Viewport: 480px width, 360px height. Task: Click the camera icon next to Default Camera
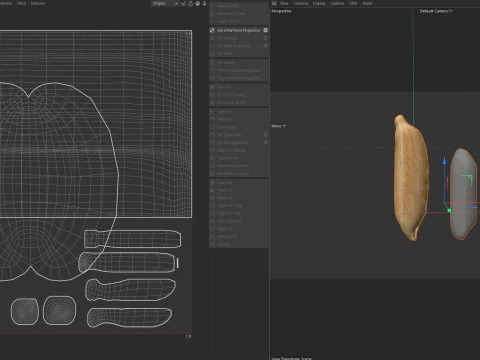(451, 11)
